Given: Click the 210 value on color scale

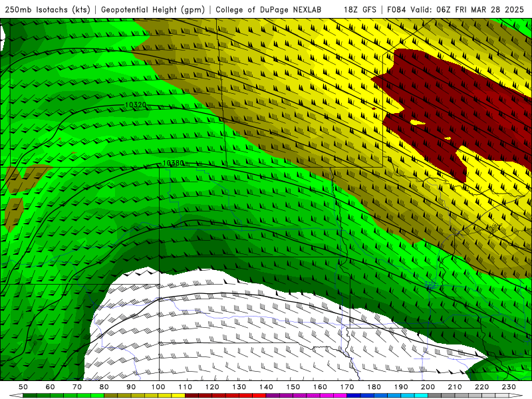Looking at the screenshot, I should point(455,387).
